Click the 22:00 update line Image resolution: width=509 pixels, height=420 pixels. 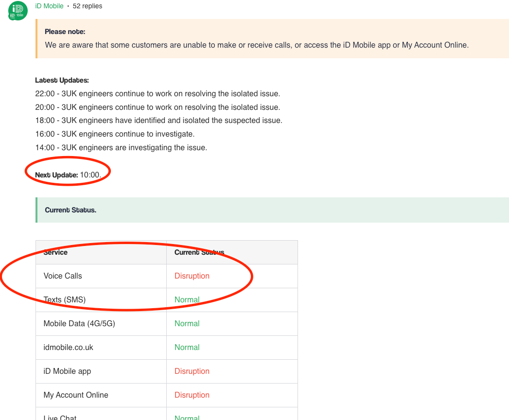(158, 93)
